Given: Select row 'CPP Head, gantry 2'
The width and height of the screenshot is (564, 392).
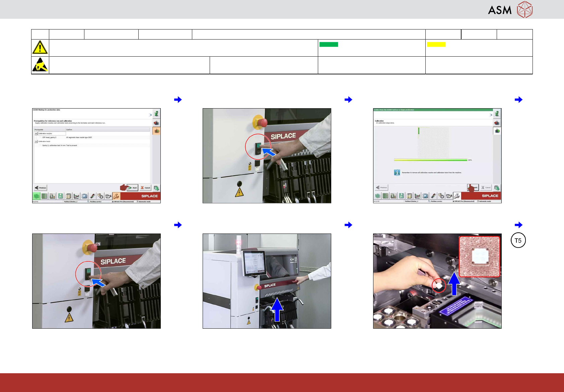Looking at the screenshot, I should click(92, 137).
